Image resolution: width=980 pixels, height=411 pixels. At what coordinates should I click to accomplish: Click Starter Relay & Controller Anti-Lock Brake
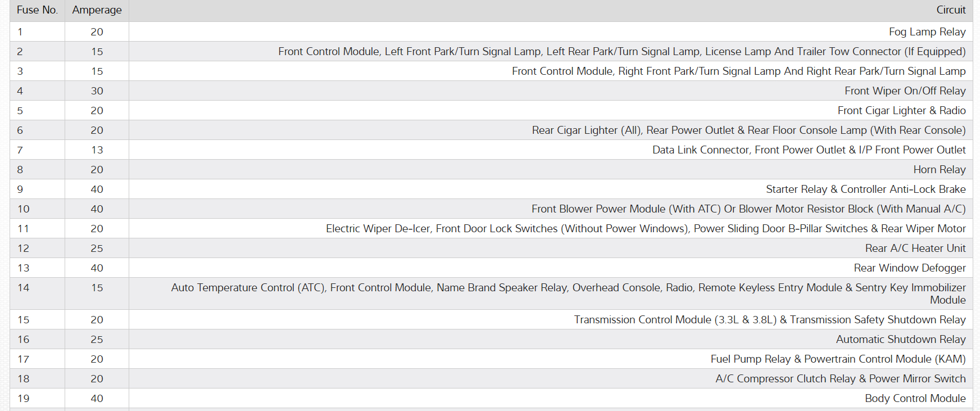[865, 189]
